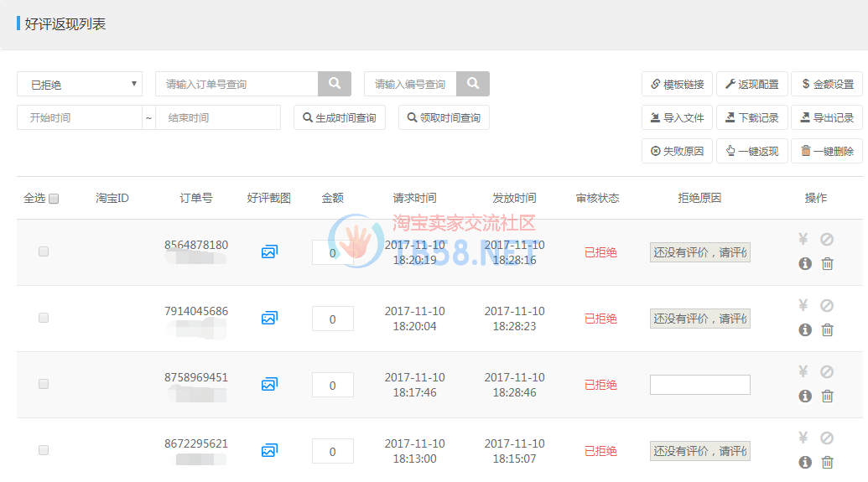868x482 pixels.
Task: Click search icon next to order number field
Action: (334, 84)
